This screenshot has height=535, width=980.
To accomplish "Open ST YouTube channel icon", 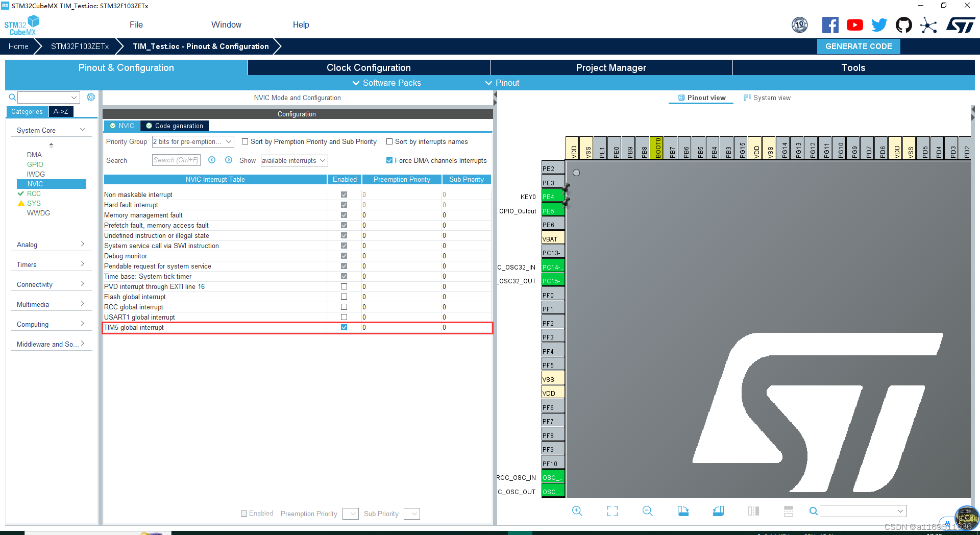I will coord(854,25).
